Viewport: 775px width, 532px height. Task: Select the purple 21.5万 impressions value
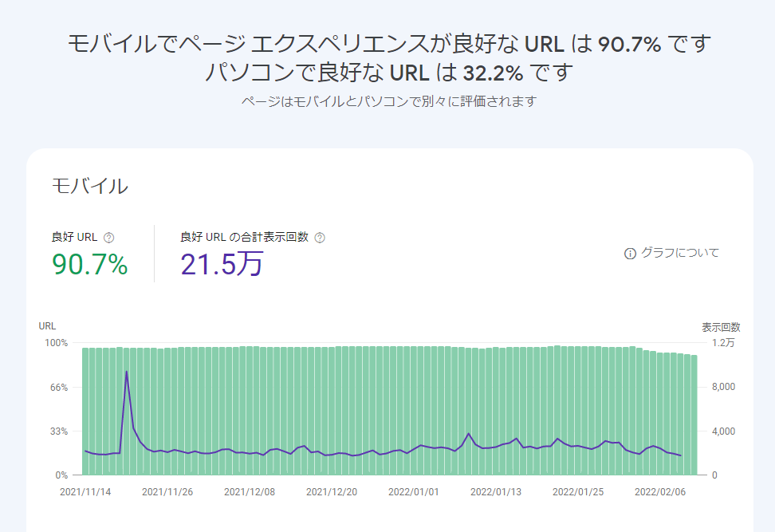(x=222, y=264)
